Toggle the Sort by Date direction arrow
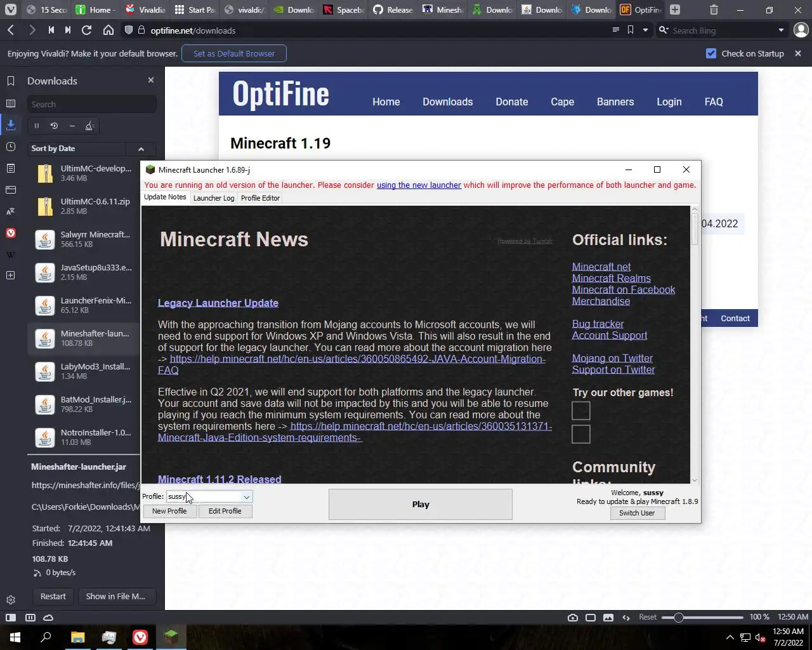This screenshot has height=650, width=812. [141, 149]
